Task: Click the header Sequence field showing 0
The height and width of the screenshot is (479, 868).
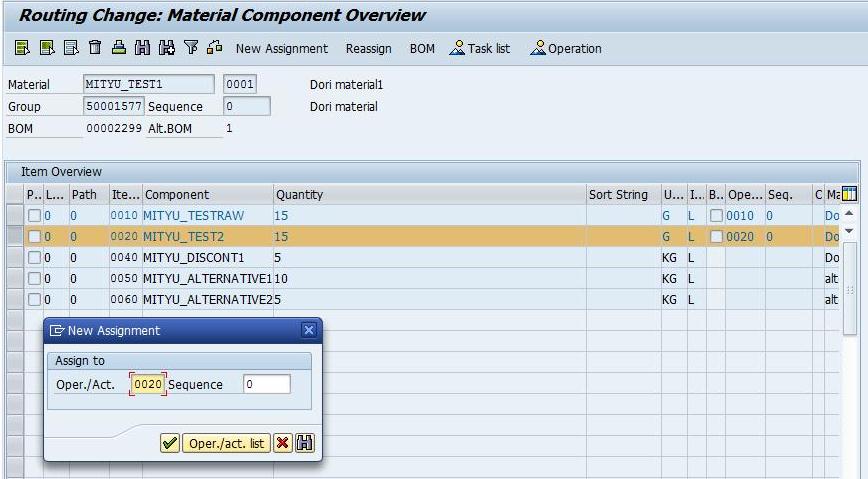Action: coord(247,106)
